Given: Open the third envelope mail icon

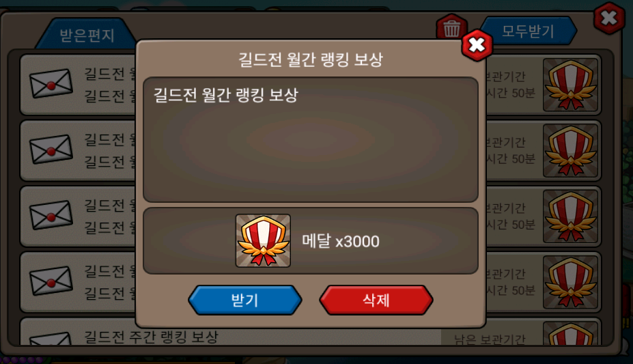Looking at the screenshot, I should click(x=51, y=214).
